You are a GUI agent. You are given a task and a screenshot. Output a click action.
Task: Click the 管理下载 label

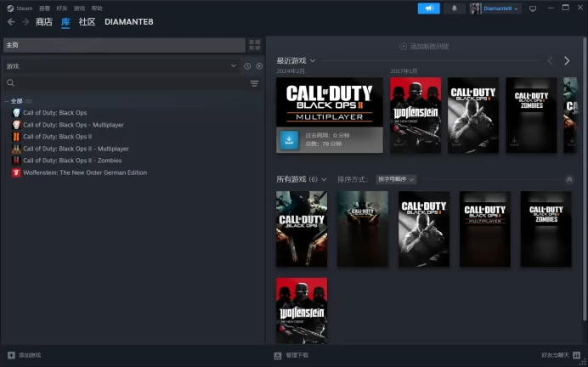tap(297, 355)
